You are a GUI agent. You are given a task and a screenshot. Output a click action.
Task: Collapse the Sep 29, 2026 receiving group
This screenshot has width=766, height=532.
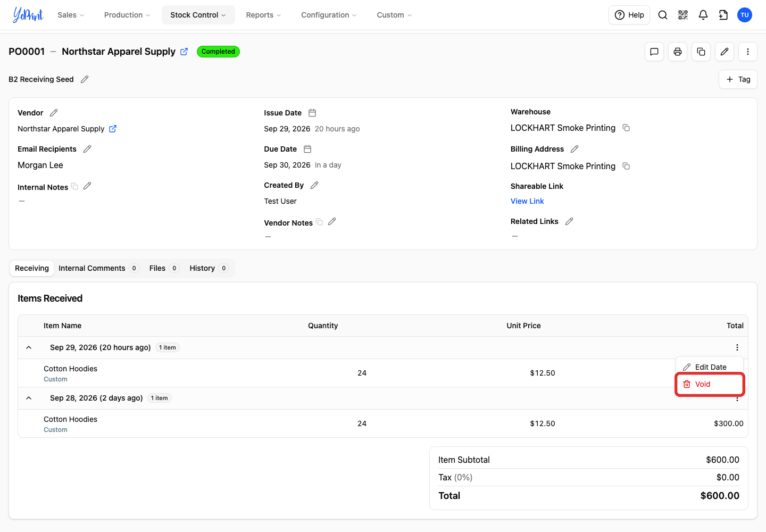tap(29, 347)
